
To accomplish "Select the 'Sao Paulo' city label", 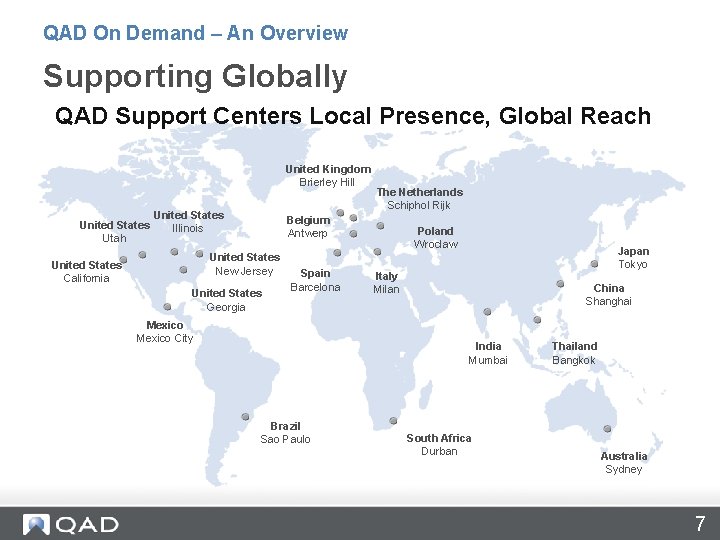I will click(285, 439).
